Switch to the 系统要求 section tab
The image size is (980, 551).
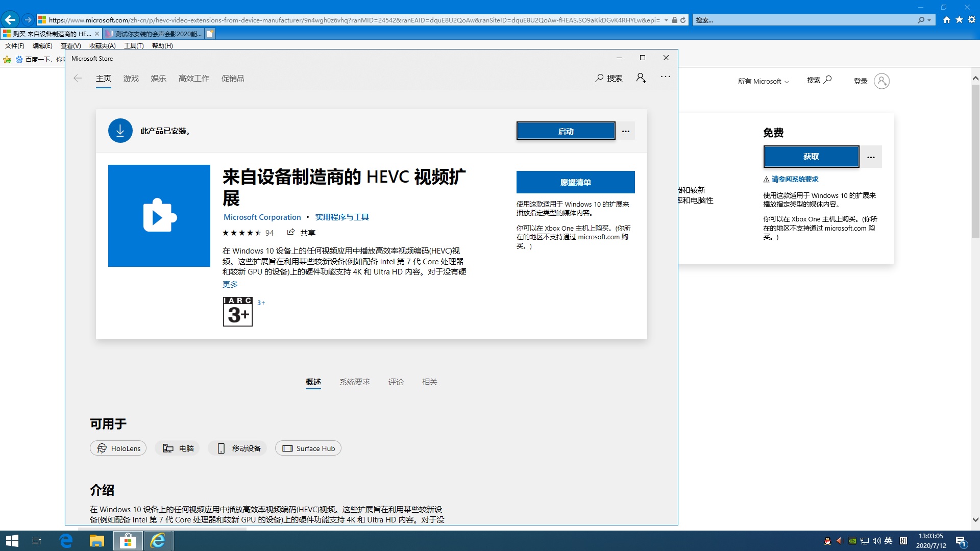(355, 382)
